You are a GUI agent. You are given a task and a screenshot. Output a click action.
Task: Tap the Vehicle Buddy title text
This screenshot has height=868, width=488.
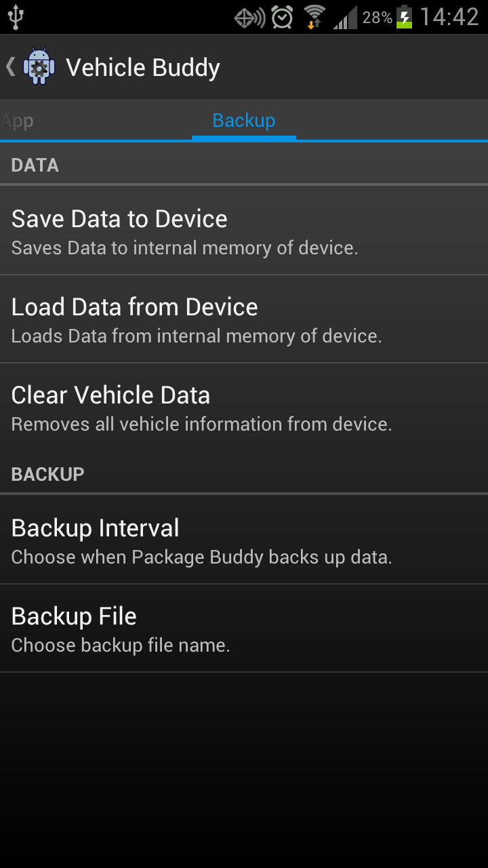tap(143, 68)
